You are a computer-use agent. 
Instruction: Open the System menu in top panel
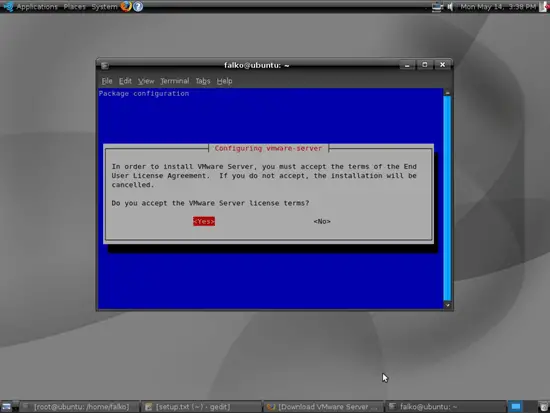tap(104, 7)
